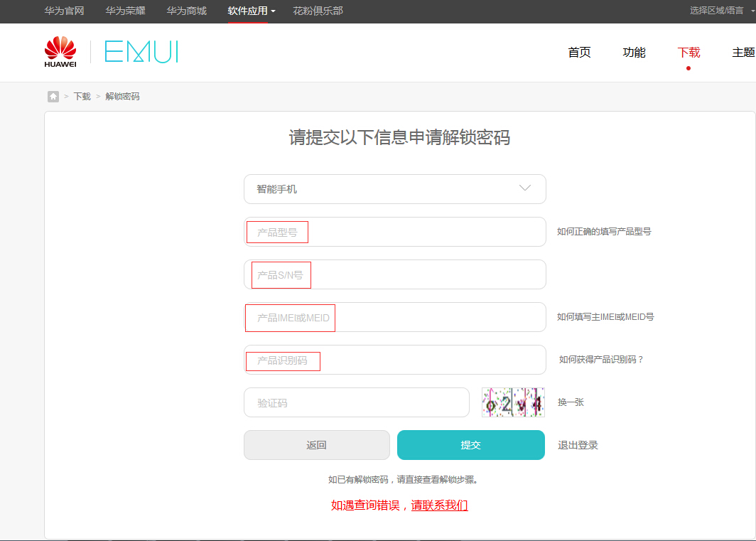756x541 pixels.
Task: Go to the 首页 tab
Action: click(x=579, y=52)
